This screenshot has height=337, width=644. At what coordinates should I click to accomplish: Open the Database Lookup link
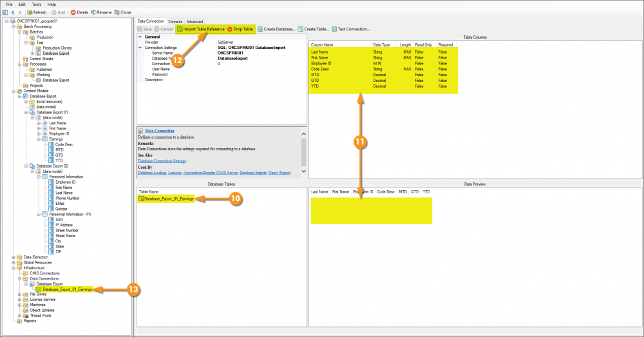tap(152, 173)
